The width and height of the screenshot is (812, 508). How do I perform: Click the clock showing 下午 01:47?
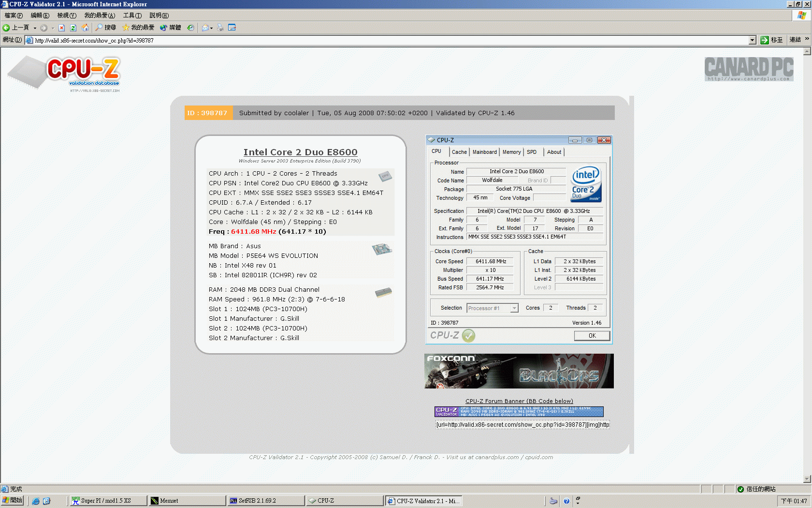[794, 501]
